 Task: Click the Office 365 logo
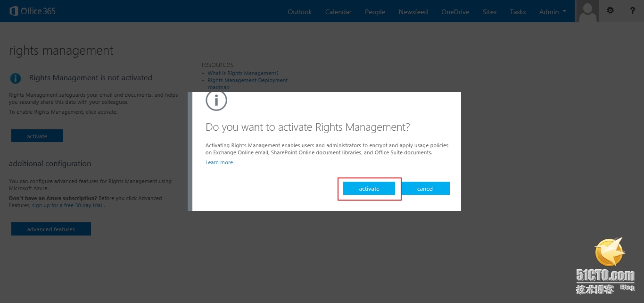tap(33, 11)
